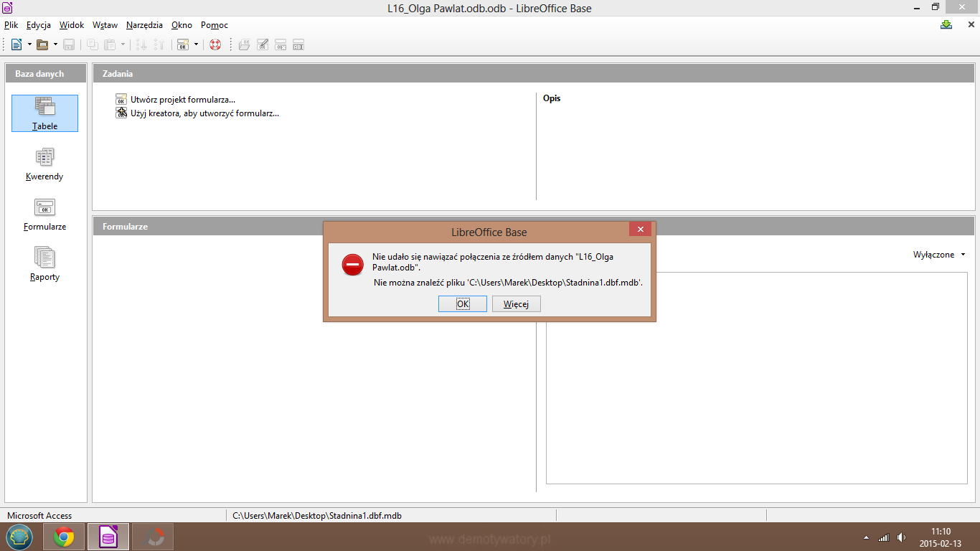Click the Baza danych panel header

pos(46,73)
